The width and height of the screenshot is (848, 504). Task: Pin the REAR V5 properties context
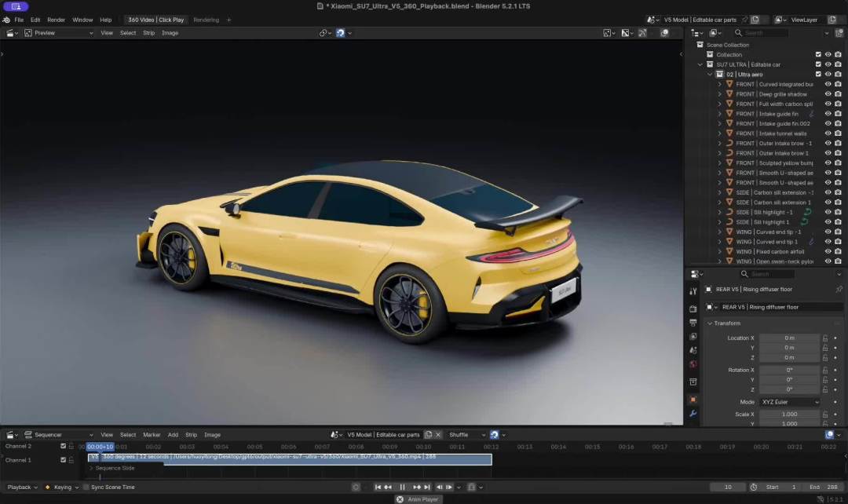(x=839, y=290)
